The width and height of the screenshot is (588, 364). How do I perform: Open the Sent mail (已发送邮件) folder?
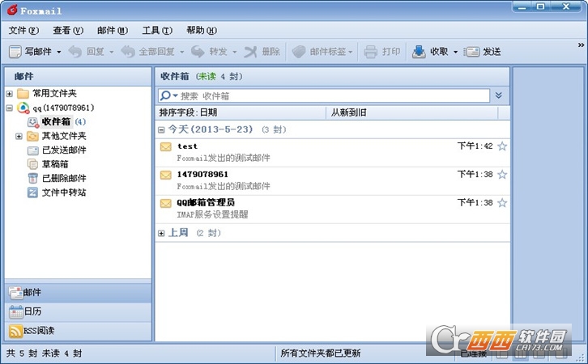(x=64, y=150)
